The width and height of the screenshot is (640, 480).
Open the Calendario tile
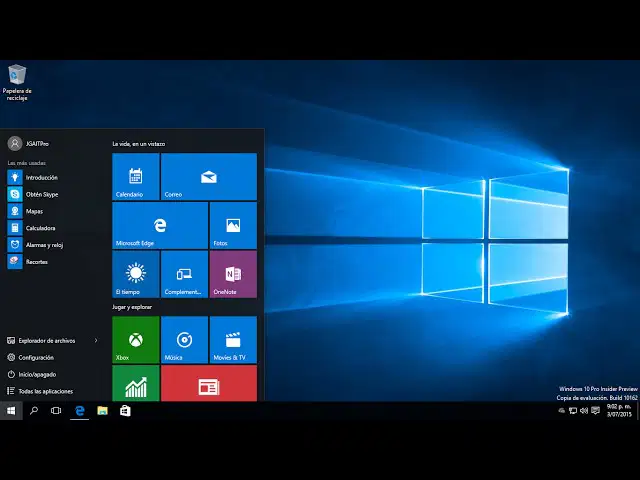[x=136, y=177]
